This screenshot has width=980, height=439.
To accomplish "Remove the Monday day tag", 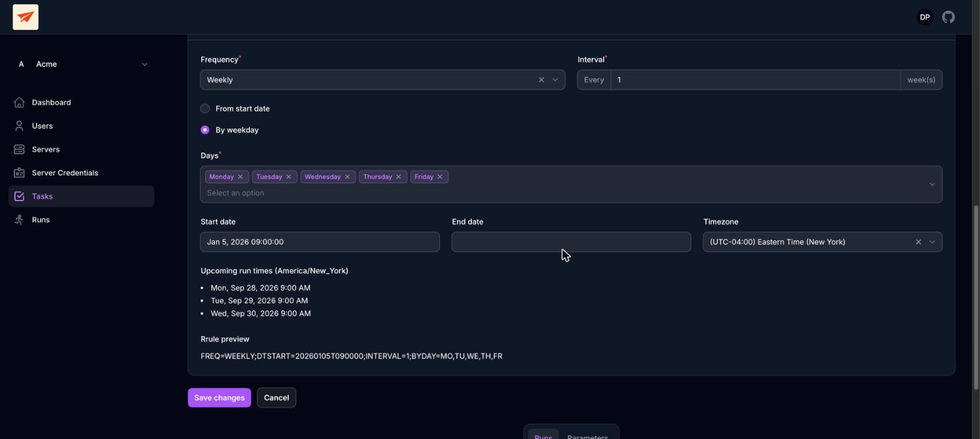I will point(240,177).
